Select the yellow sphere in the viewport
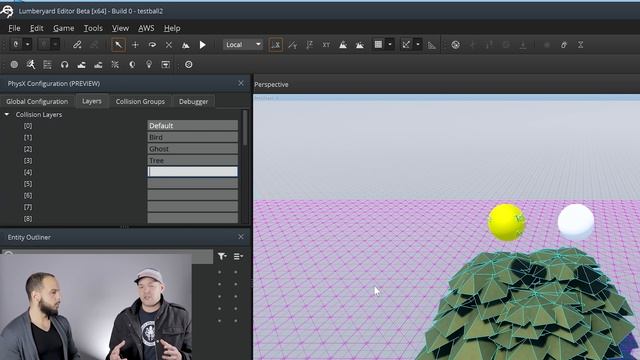This screenshot has height=360, width=640. [507, 222]
